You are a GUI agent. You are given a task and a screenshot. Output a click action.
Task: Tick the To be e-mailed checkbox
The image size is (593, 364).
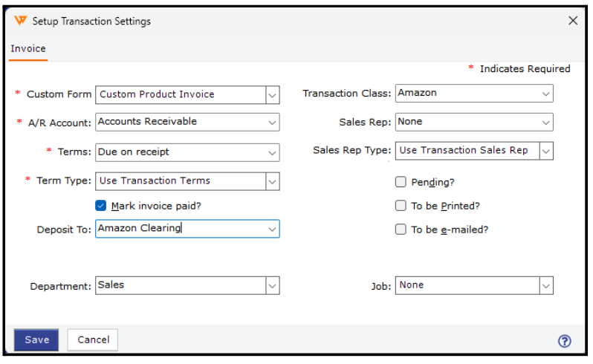401,230
